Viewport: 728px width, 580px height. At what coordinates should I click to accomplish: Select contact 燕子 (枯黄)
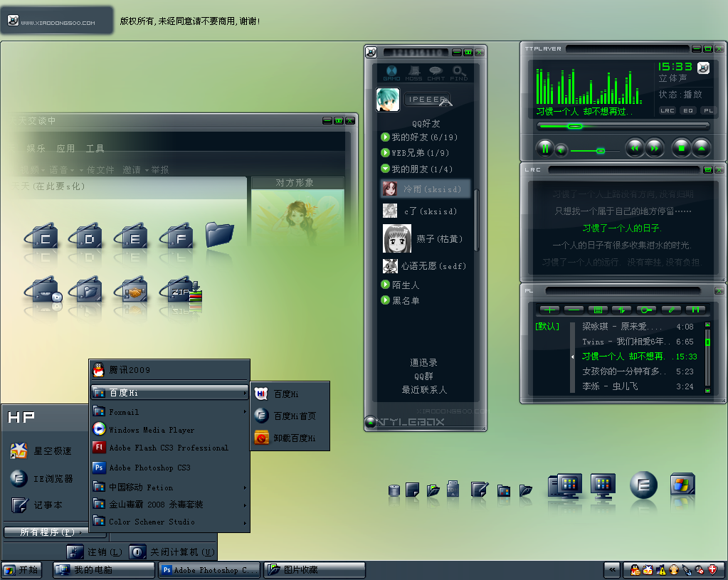[x=423, y=238]
